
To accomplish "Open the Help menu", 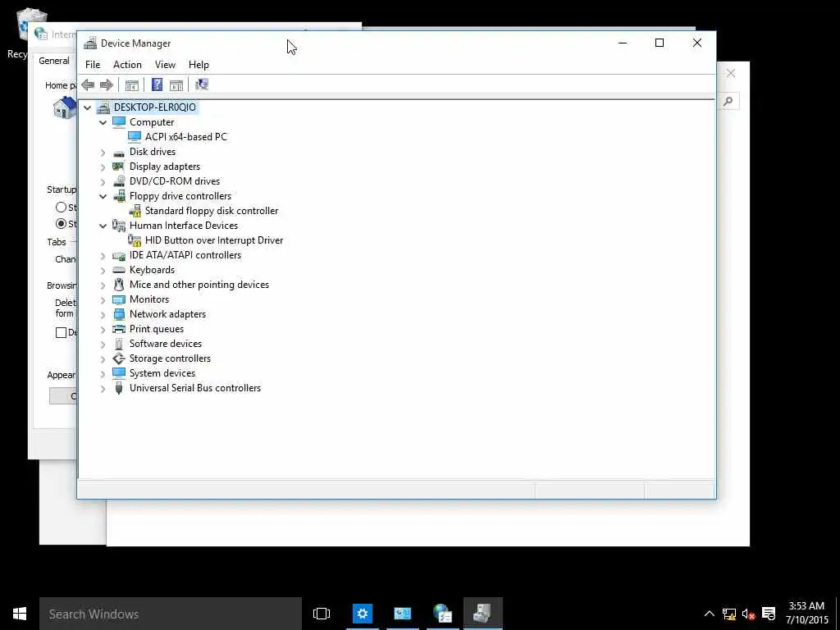I will (x=199, y=65).
